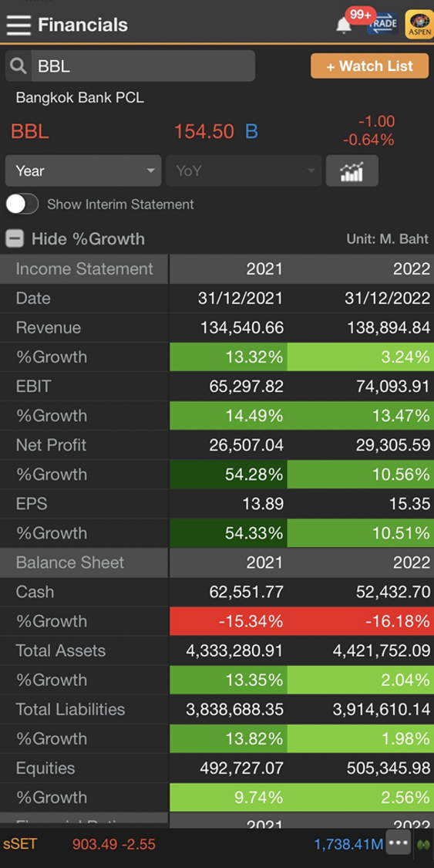Click Total Assets 2022 value 4,421,752.09
The width and height of the screenshot is (434, 868).
coord(382,650)
